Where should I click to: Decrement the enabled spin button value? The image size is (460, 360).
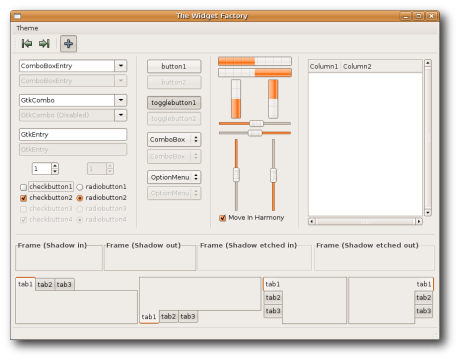[x=55, y=171]
